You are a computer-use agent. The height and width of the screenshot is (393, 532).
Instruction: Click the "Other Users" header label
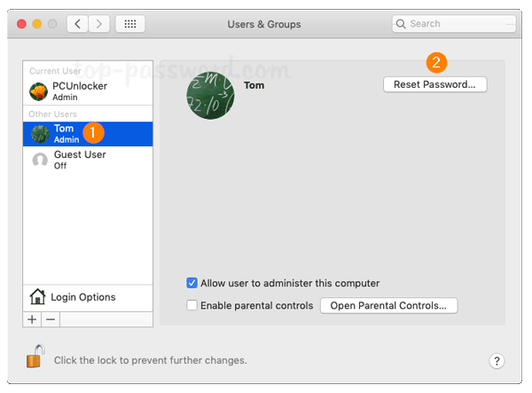pyautogui.click(x=52, y=114)
